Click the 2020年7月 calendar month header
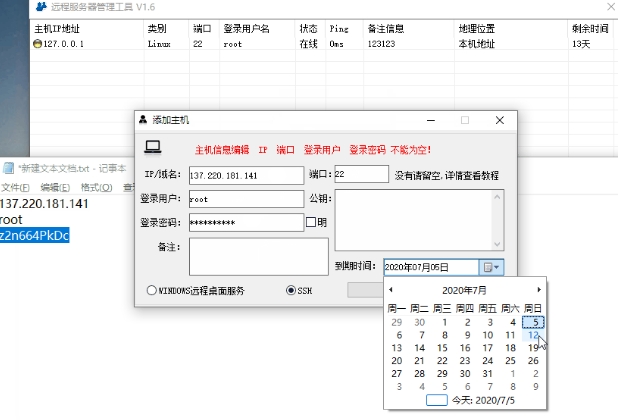618x420 pixels. pos(464,290)
